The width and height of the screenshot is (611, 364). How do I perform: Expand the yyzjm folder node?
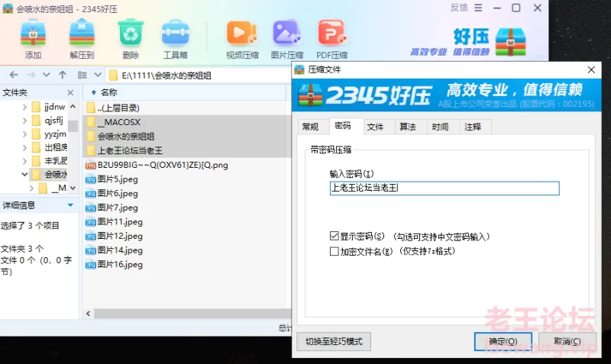[x=24, y=134]
